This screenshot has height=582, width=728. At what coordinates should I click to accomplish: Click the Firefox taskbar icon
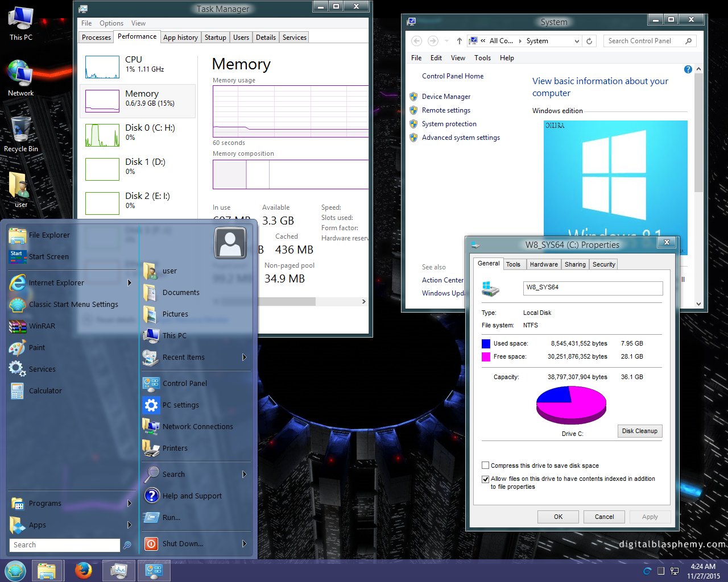pos(83,571)
